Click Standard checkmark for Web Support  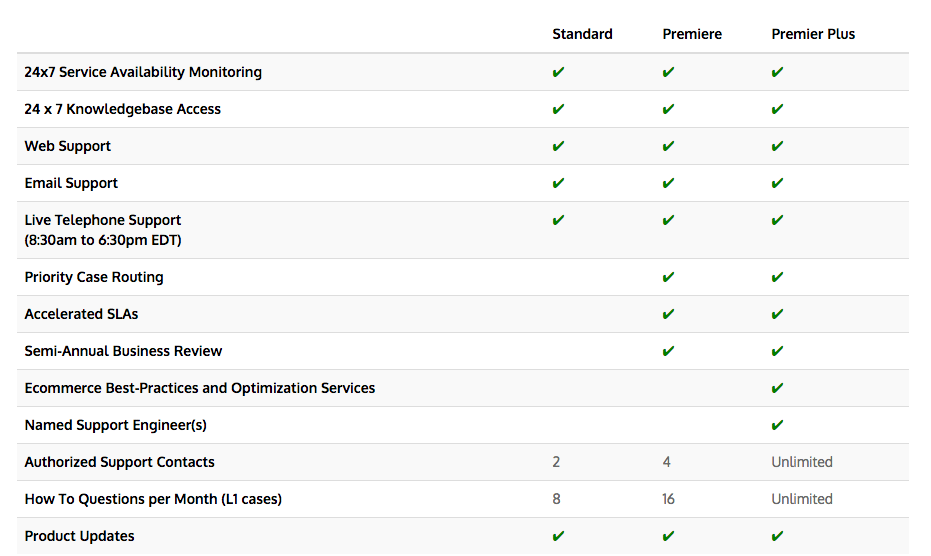[558, 146]
